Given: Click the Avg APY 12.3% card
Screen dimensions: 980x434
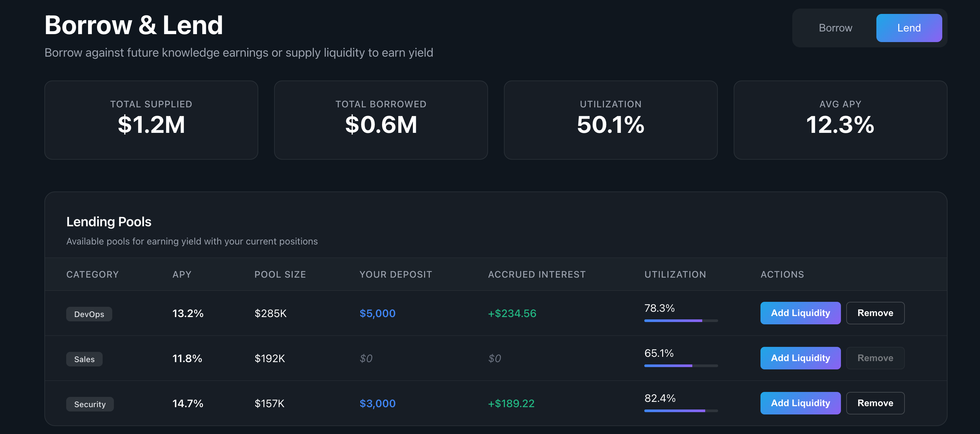Looking at the screenshot, I should (x=840, y=120).
